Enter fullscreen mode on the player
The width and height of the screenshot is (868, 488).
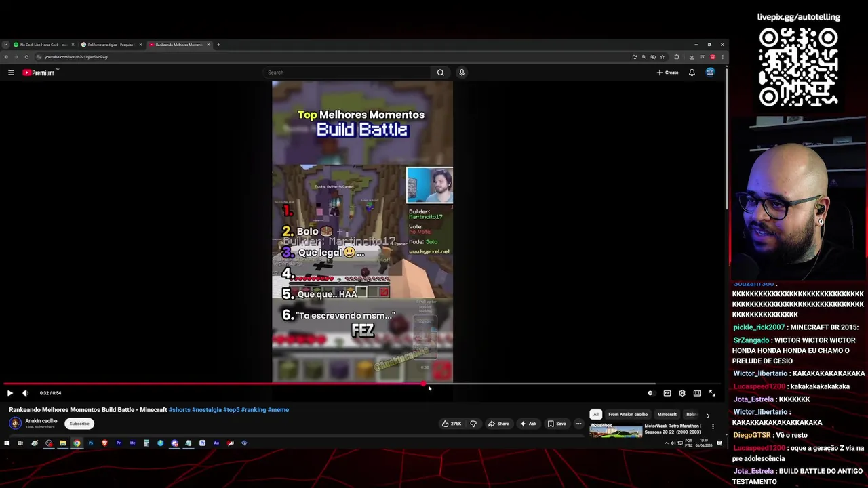click(x=712, y=393)
